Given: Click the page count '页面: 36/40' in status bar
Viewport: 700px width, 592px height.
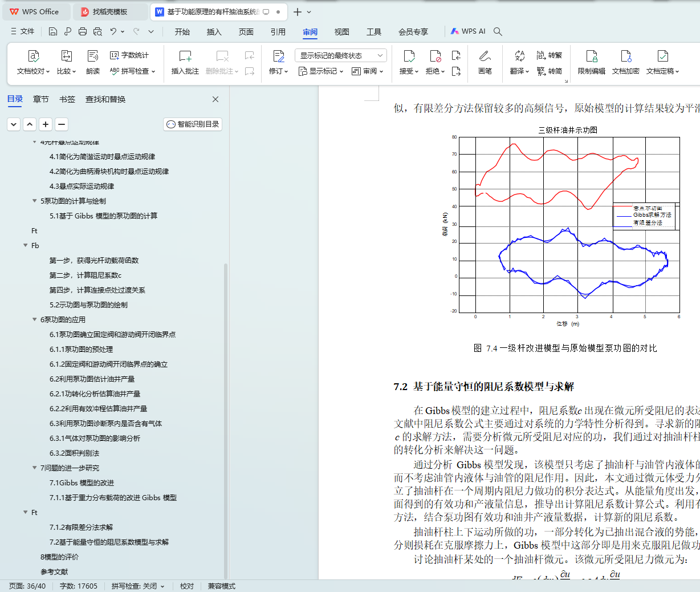Looking at the screenshot, I should tap(27, 586).
